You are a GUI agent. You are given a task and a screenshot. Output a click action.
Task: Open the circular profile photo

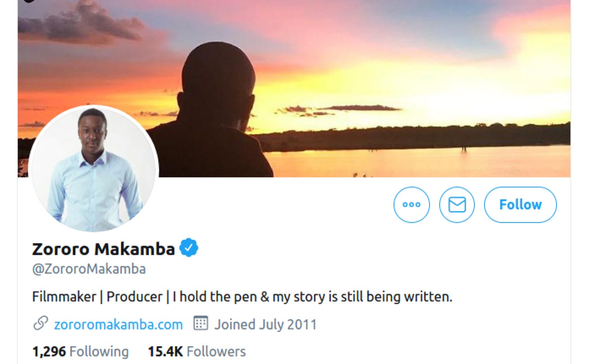[x=93, y=169]
